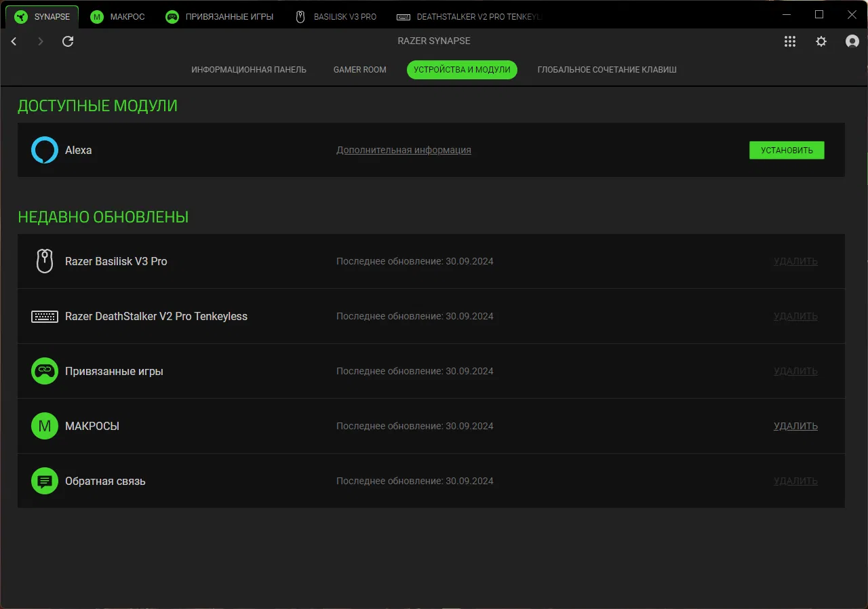This screenshot has width=868, height=609.
Task: Click the back navigation arrow
Action: (x=14, y=41)
